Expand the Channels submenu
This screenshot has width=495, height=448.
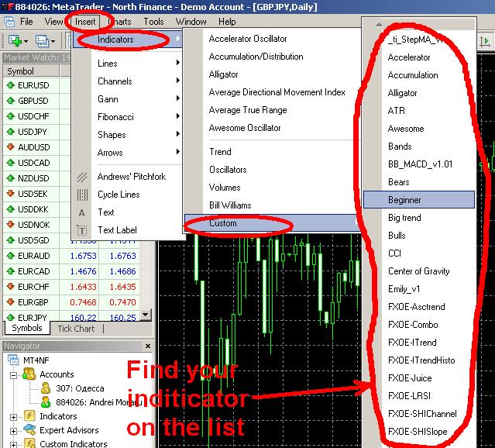click(x=127, y=81)
